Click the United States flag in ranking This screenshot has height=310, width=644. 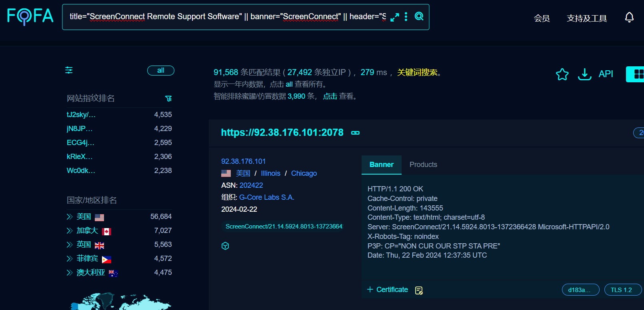100,217
